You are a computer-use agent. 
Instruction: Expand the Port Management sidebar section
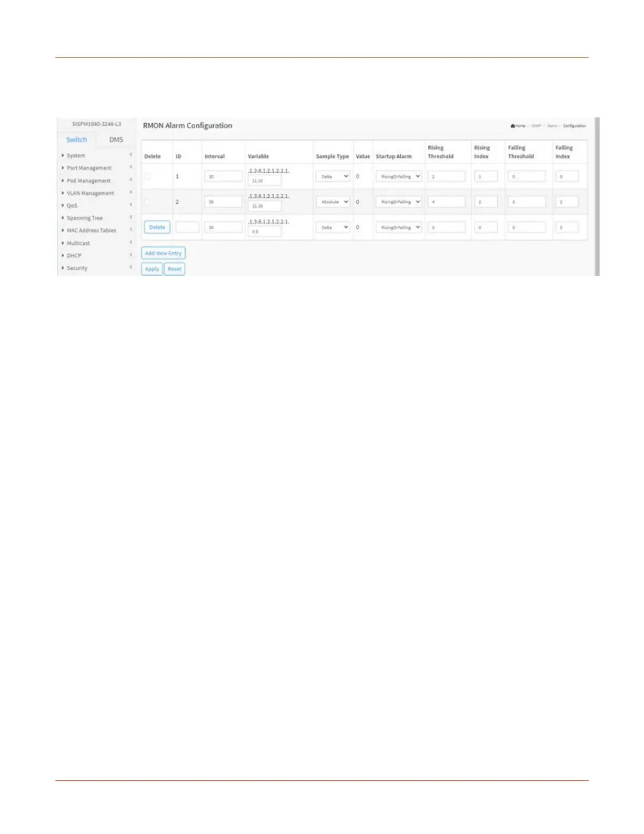click(97, 168)
